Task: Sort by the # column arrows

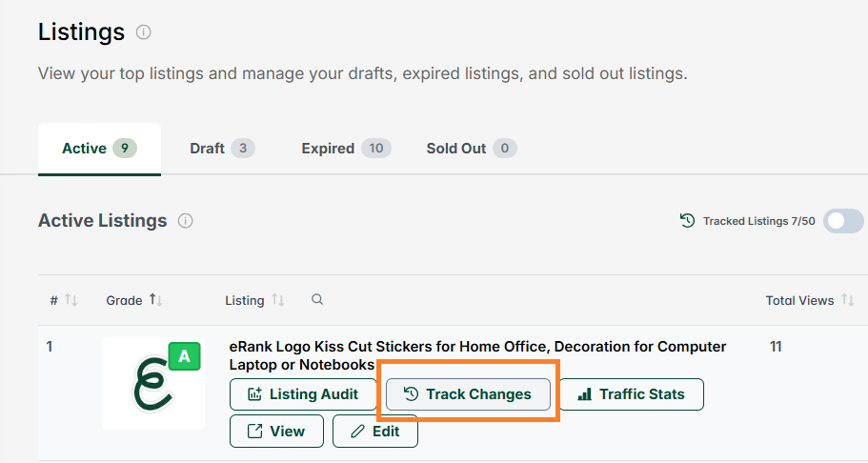Action: point(71,300)
